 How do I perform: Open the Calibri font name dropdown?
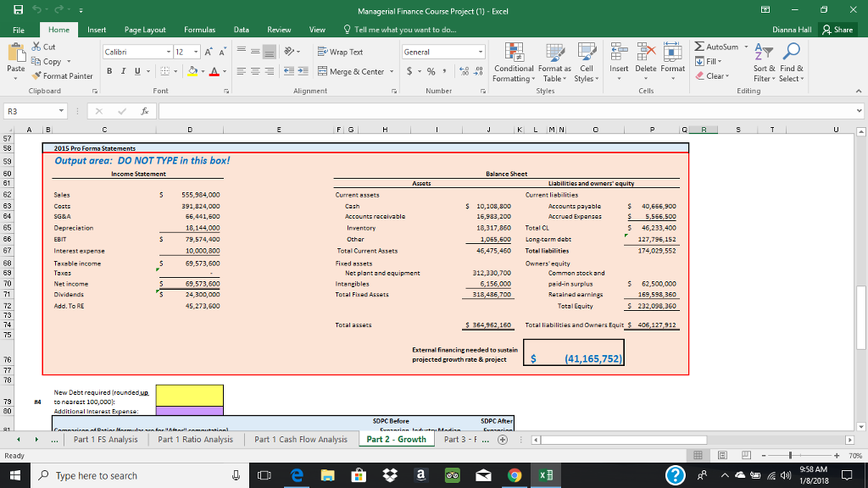point(169,52)
